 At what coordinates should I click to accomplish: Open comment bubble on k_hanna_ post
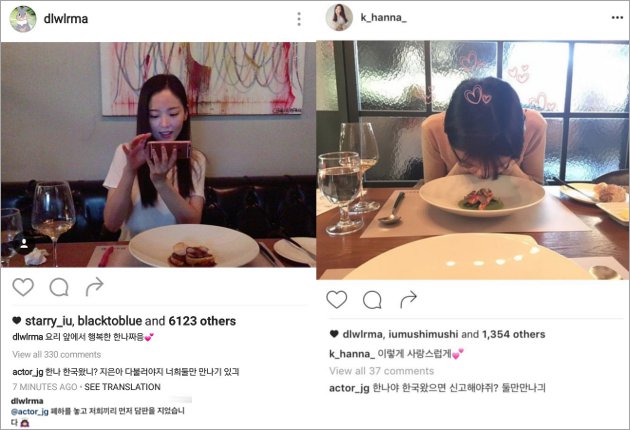[x=372, y=300]
